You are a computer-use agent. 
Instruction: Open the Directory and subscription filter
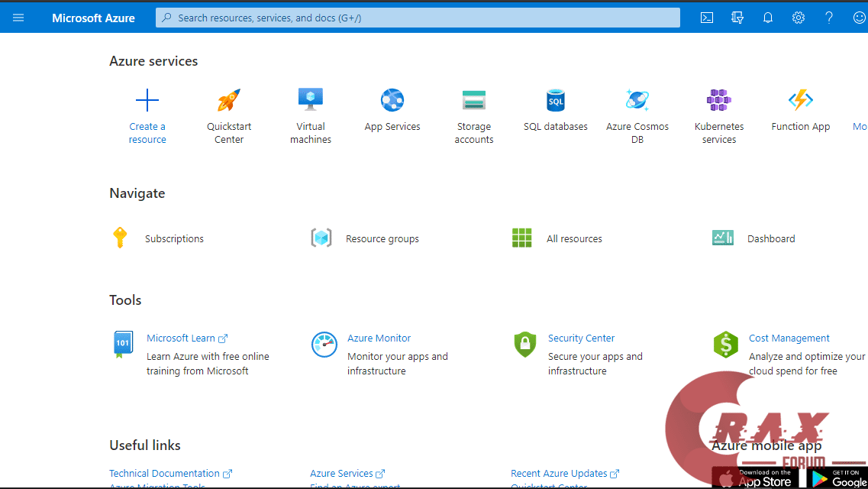pos(737,18)
